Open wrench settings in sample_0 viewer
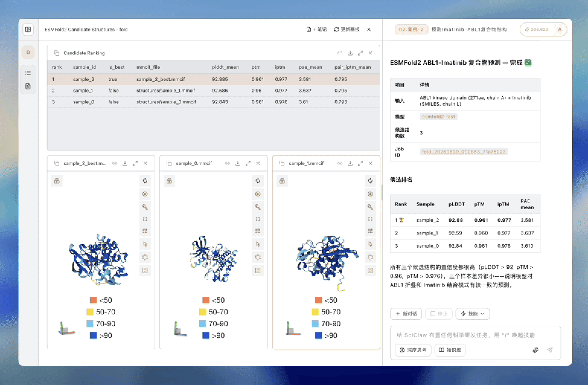 258,207
